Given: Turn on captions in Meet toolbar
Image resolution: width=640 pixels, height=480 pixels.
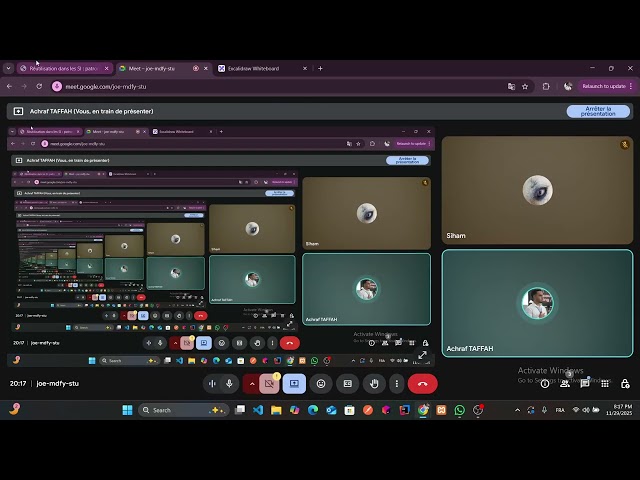Looking at the screenshot, I should click(x=348, y=383).
